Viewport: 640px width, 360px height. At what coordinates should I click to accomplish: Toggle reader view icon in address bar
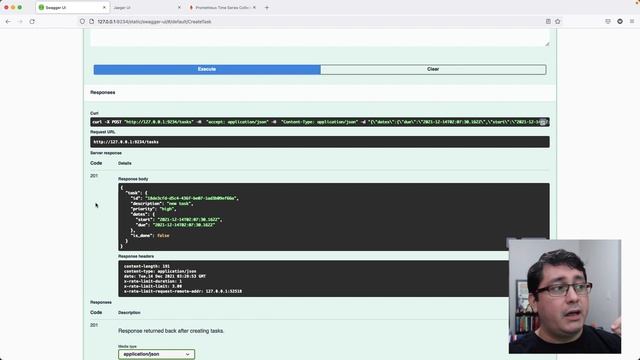click(x=548, y=21)
